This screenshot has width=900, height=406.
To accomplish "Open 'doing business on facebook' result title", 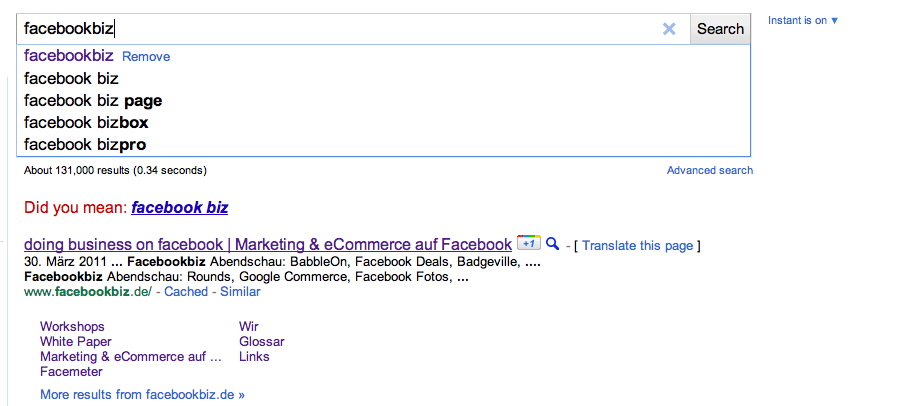I will click(x=267, y=244).
